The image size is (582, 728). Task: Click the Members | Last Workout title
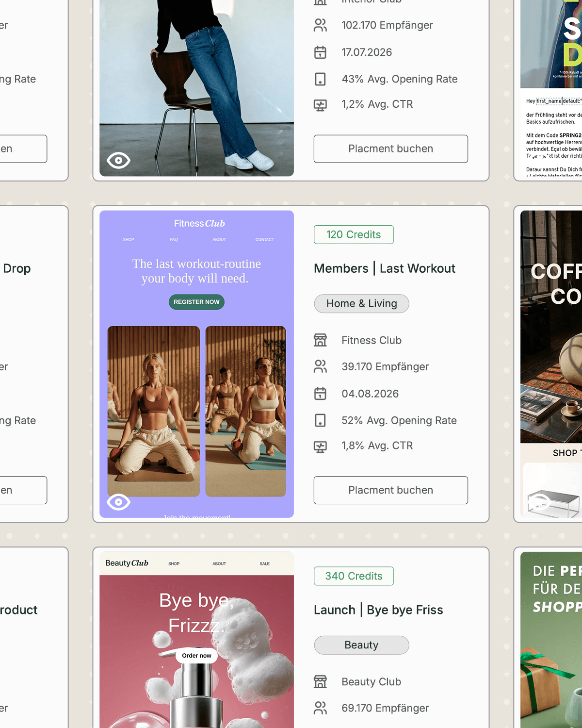point(385,268)
